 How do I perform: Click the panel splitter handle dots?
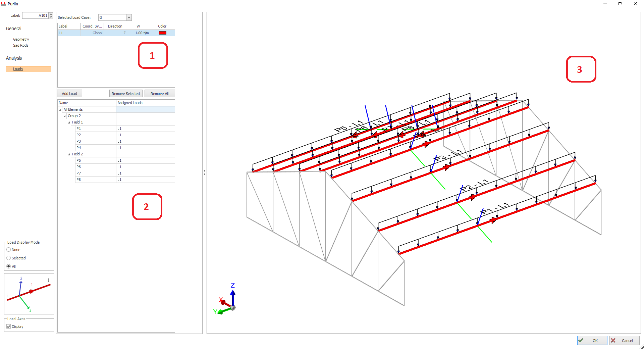(x=205, y=172)
